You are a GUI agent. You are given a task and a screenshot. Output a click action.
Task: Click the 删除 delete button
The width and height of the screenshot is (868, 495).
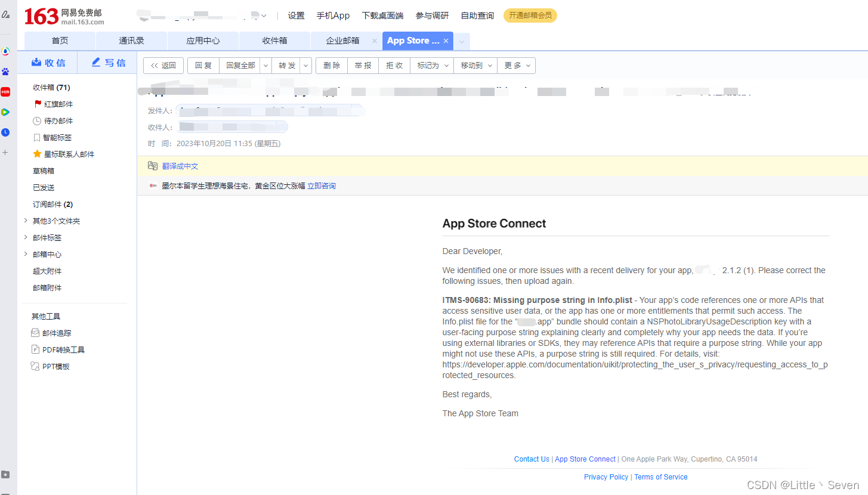pyautogui.click(x=332, y=66)
